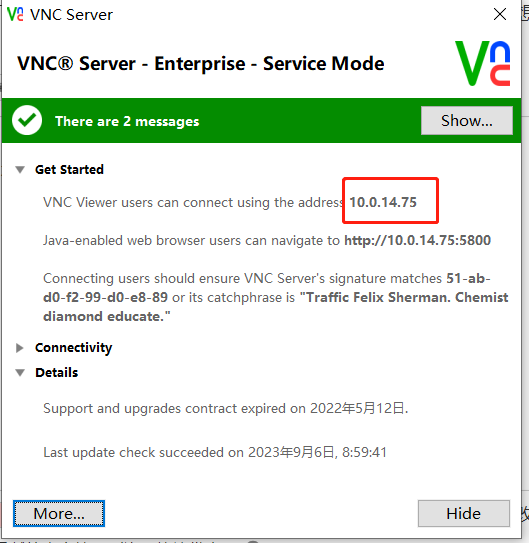Show the 2 pending messages
The image size is (529, 543).
click(467, 121)
